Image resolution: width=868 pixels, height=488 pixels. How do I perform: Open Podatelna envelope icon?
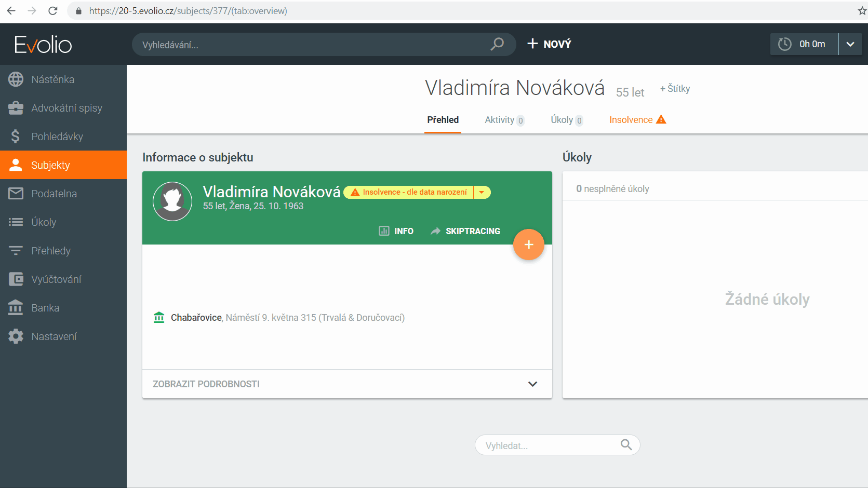pos(16,194)
